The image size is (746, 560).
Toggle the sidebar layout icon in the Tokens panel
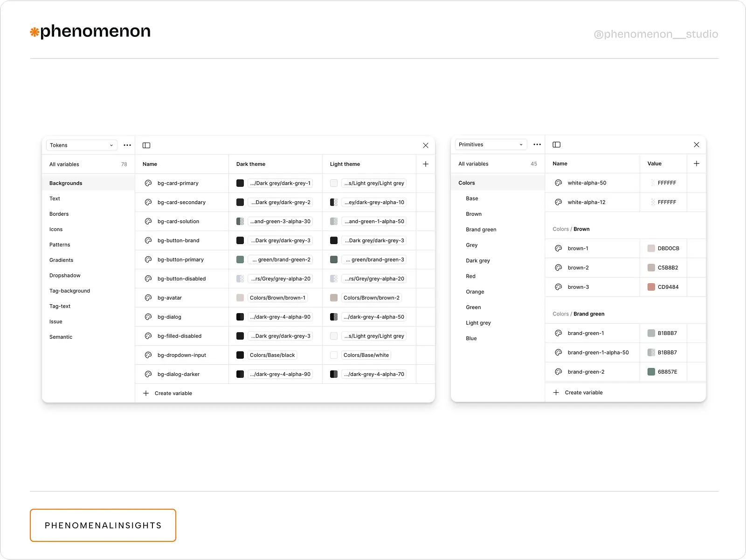[146, 145]
